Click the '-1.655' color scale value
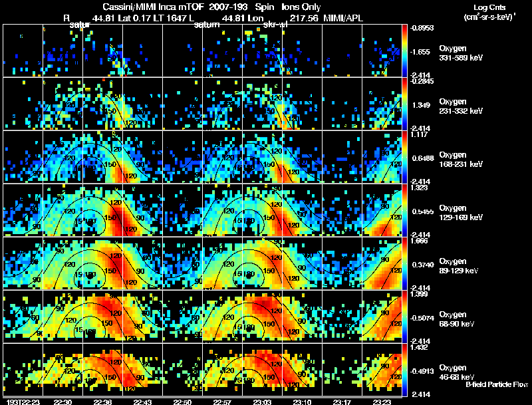 pyautogui.click(x=420, y=52)
